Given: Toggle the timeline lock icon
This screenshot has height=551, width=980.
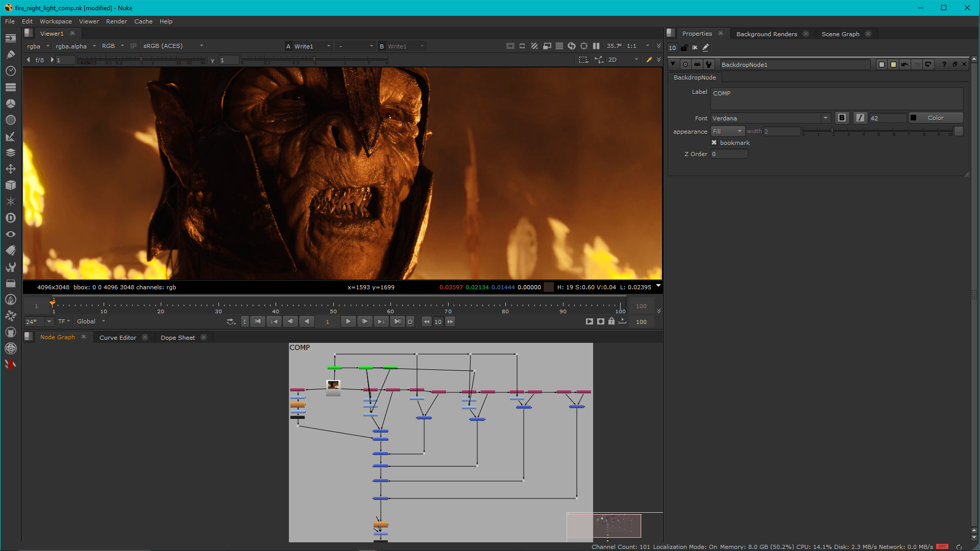Looking at the screenshot, I should 611,321.
